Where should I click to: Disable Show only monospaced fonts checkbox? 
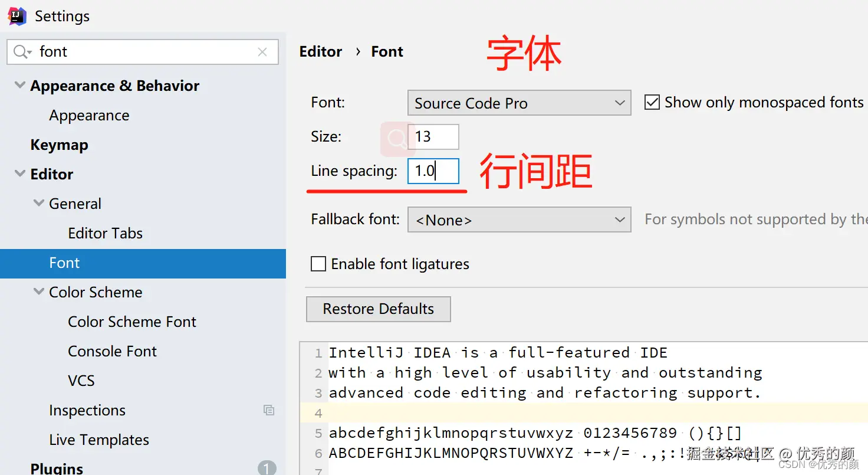(x=652, y=103)
